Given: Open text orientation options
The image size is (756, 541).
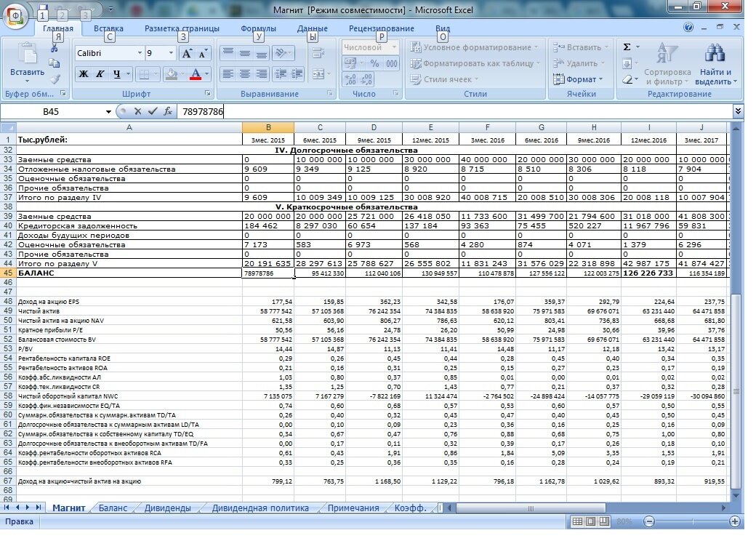Looking at the screenshot, I should 283,53.
